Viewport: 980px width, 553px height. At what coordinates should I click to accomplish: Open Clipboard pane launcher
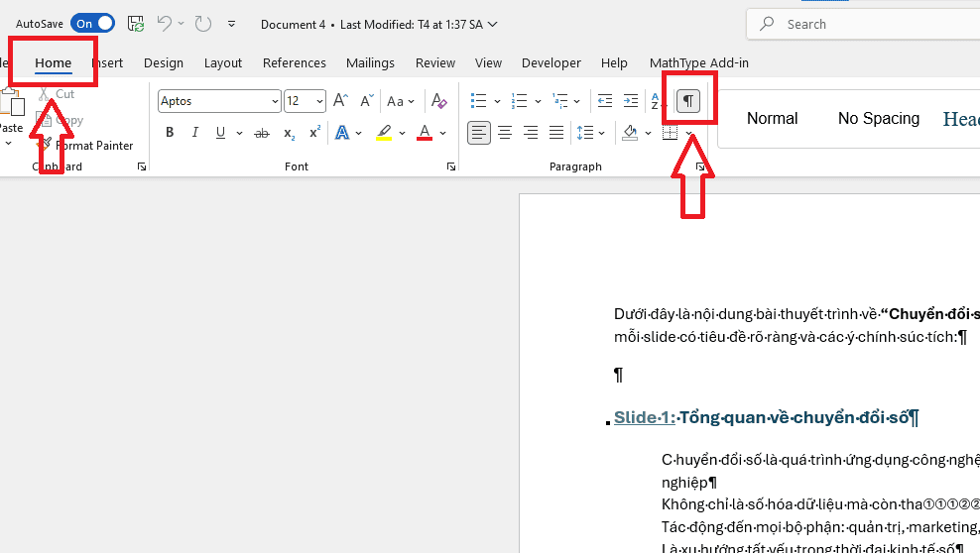(x=142, y=166)
